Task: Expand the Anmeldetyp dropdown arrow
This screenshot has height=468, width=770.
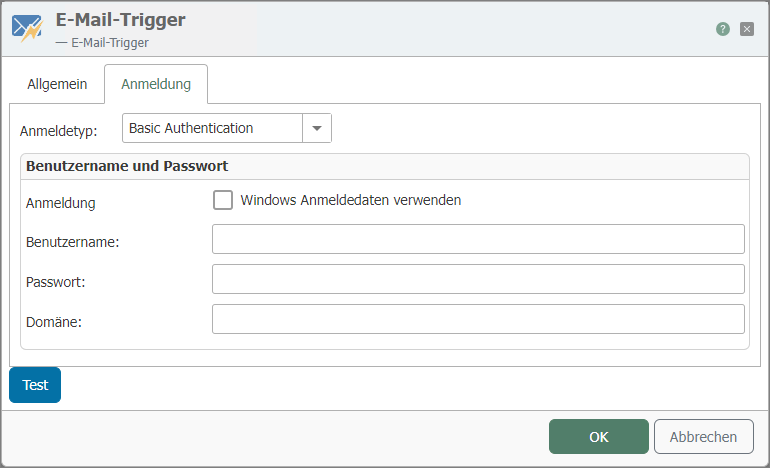Action: [x=317, y=128]
